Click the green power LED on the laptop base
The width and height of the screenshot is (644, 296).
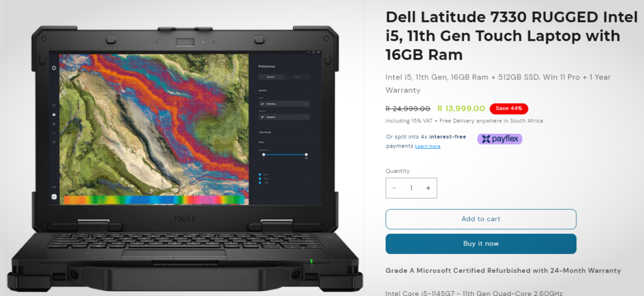coord(311,262)
